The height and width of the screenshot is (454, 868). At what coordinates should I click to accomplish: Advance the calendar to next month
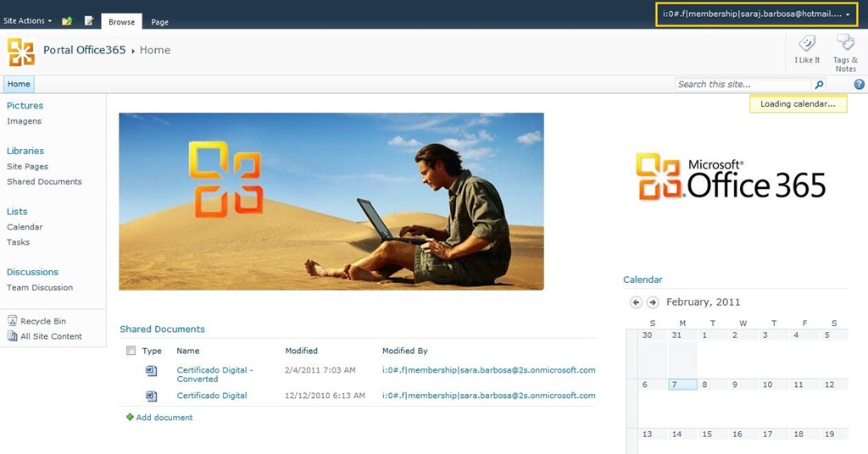tap(653, 302)
